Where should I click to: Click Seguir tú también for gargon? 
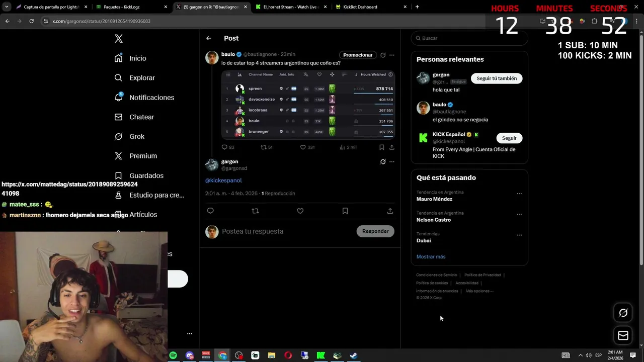coord(497,78)
